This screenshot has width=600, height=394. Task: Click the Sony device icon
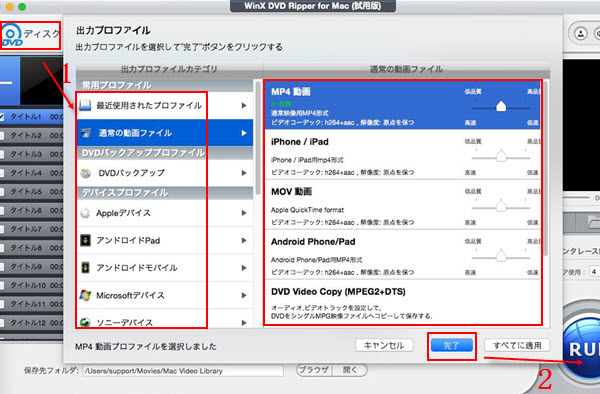click(x=85, y=322)
